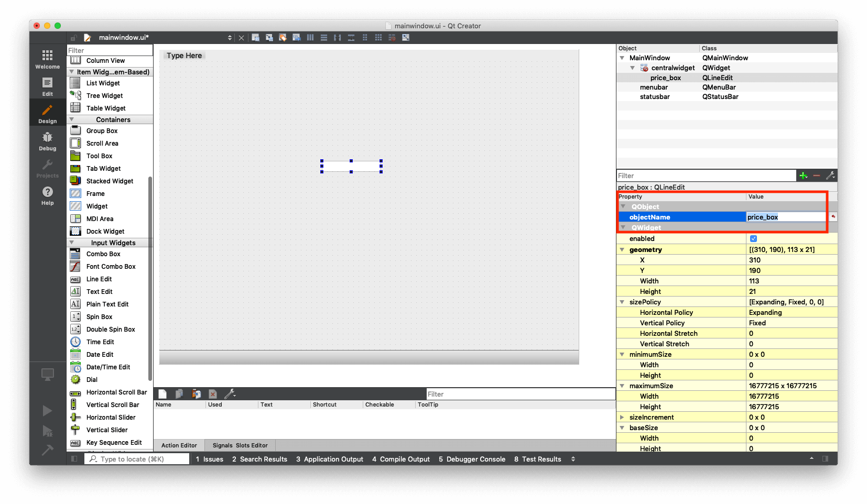Click green plus add dynamic property
This screenshot has width=867, height=504.
coord(803,176)
